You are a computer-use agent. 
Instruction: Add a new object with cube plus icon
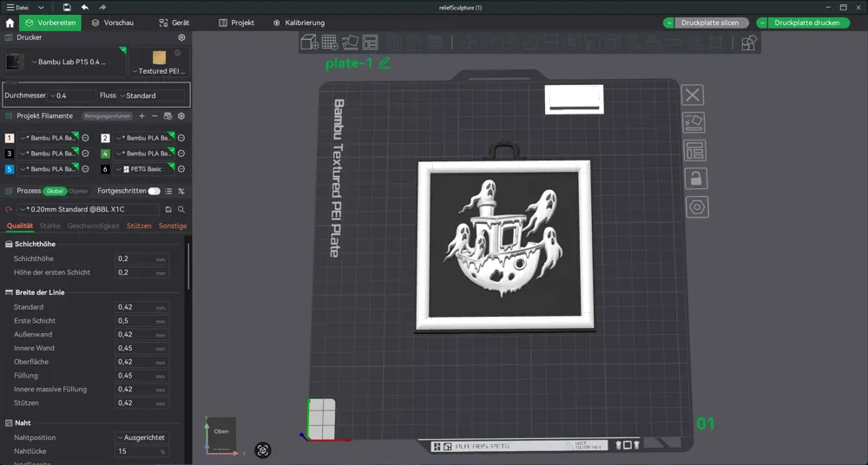click(310, 42)
